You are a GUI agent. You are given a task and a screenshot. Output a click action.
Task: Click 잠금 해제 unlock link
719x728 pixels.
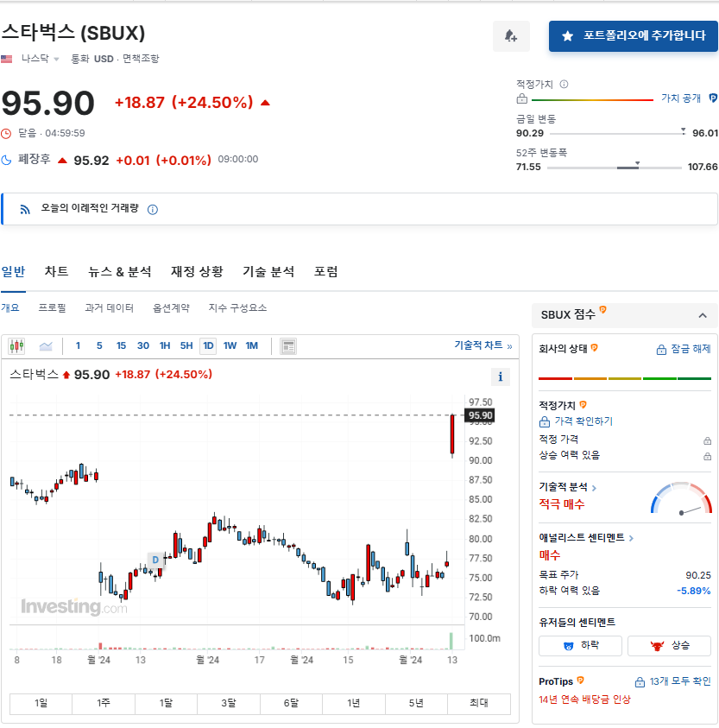coord(684,349)
